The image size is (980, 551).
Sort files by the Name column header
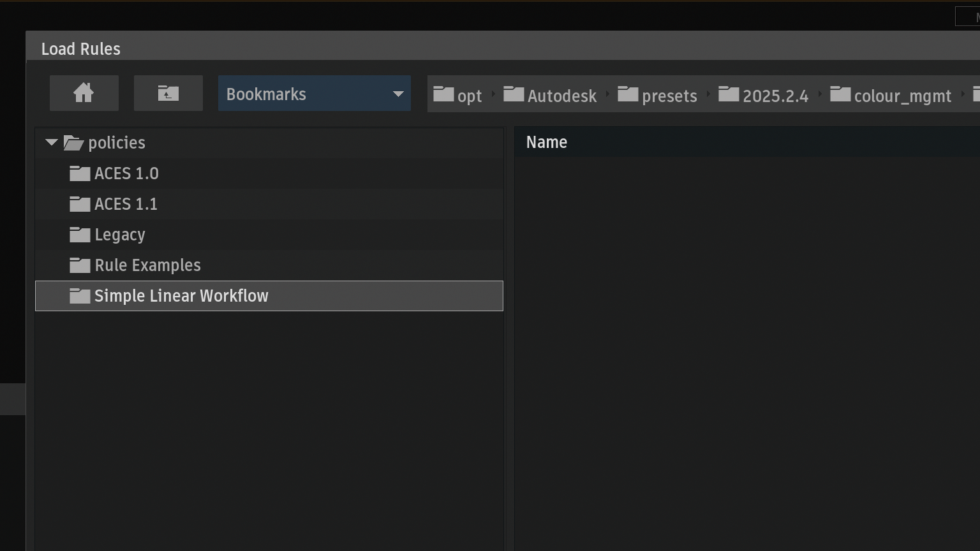(547, 142)
